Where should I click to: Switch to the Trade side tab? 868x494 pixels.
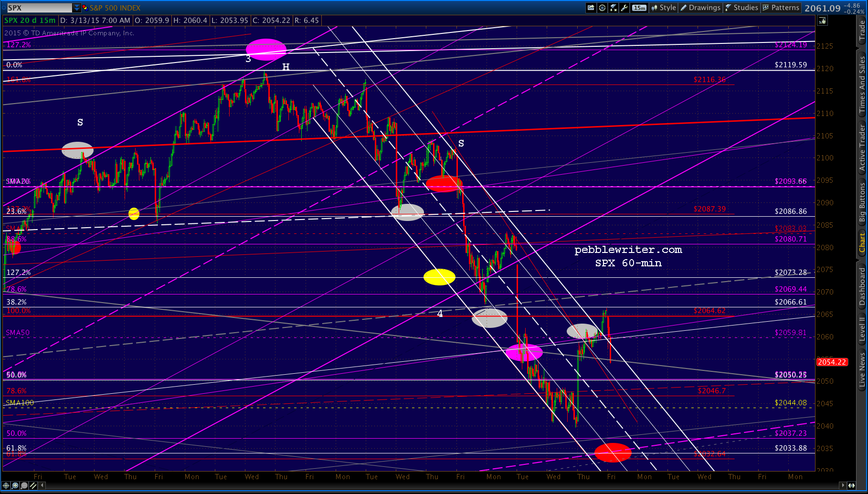pos(862,31)
